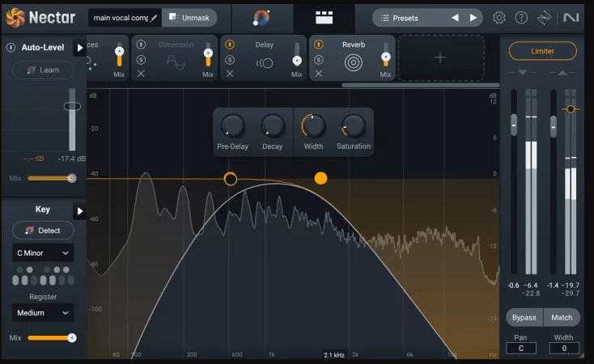Click the output Width value field

[x=564, y=348]
